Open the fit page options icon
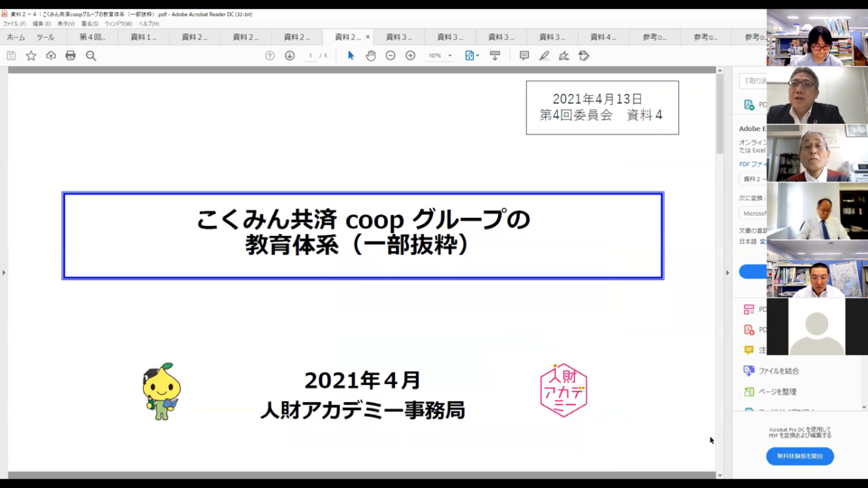 coord(471,56)
